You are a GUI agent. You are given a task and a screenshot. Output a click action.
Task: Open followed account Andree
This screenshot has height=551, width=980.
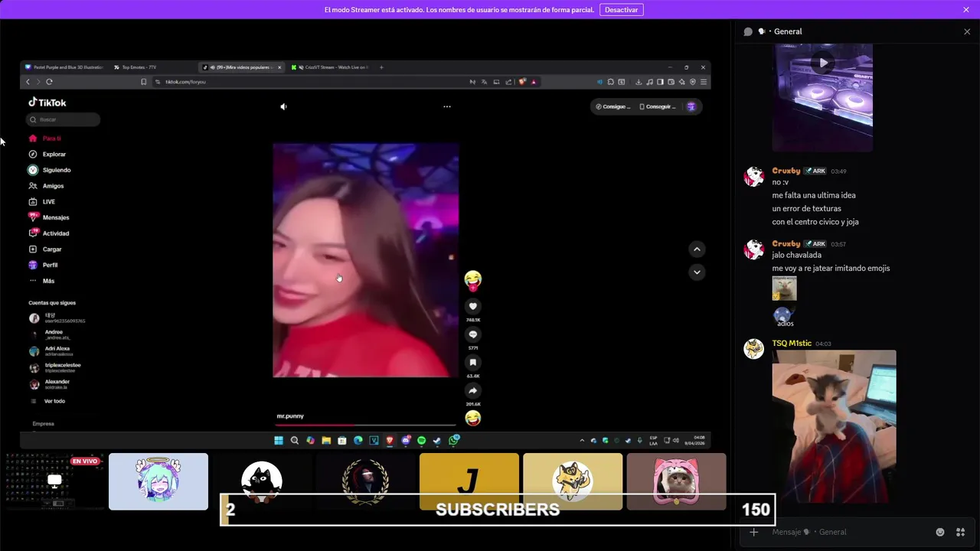[50, 334]
